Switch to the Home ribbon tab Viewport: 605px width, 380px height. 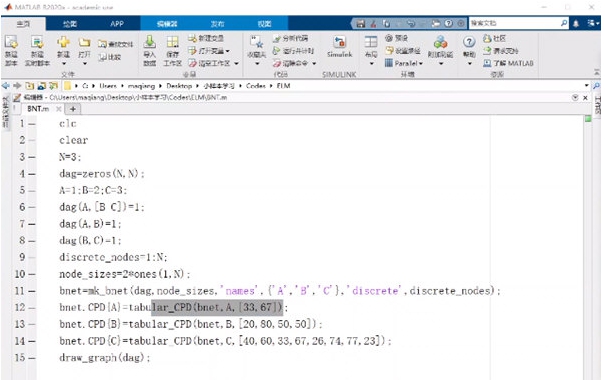tap(23, 24)
